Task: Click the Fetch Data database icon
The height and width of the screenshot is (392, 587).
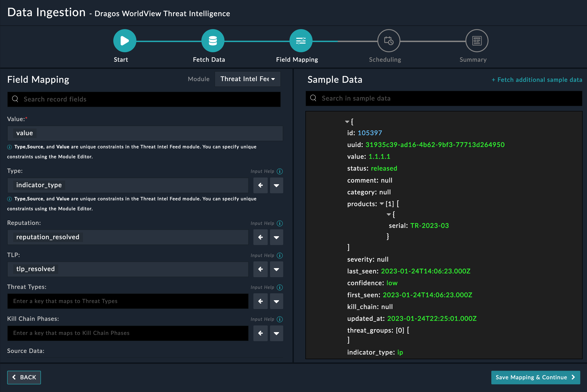Action: click(213, 41)
